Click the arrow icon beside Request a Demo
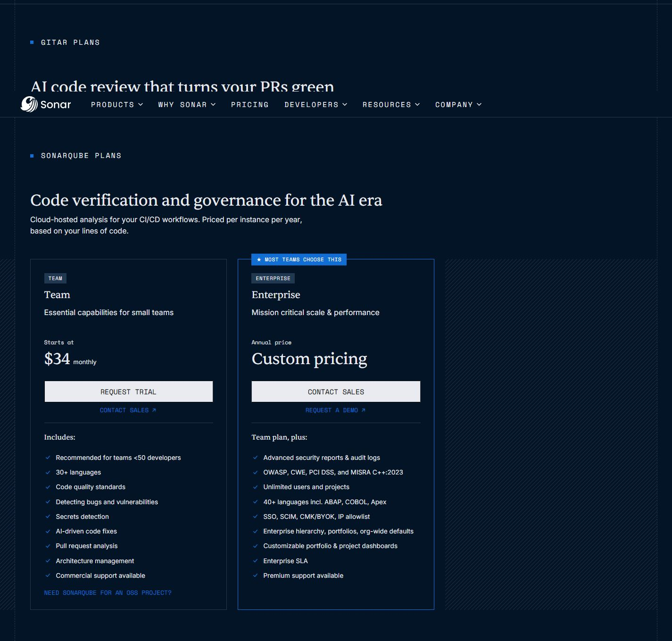672x641 pixels. tap(363, 410)
